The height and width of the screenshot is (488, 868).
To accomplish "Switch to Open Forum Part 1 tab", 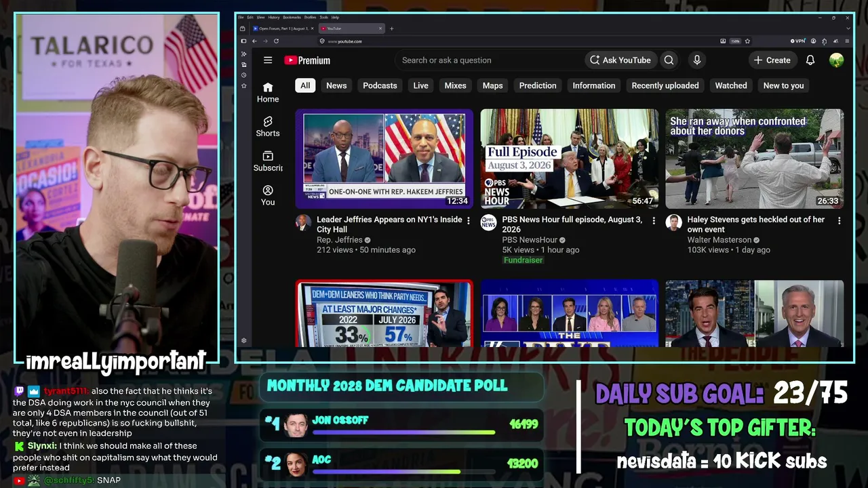I will tap(283, 28).
